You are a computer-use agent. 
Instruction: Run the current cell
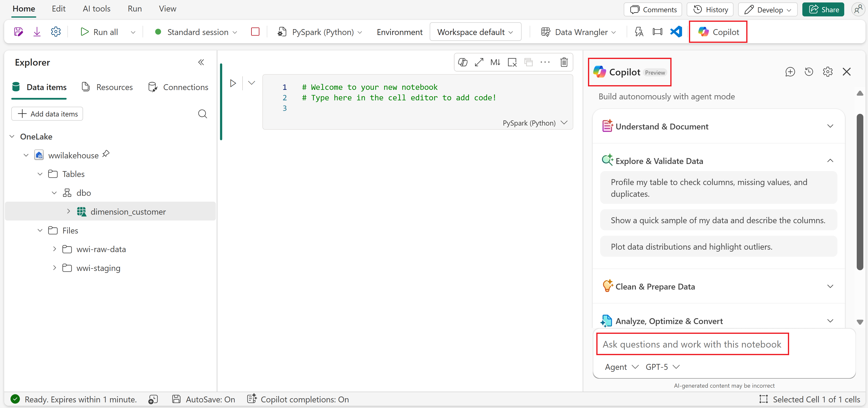coord(233,83)
